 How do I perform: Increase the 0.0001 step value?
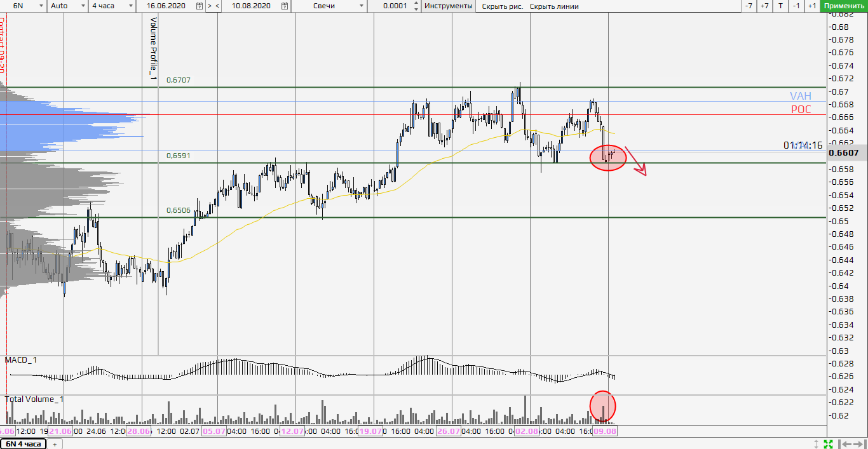click(416, 3)
